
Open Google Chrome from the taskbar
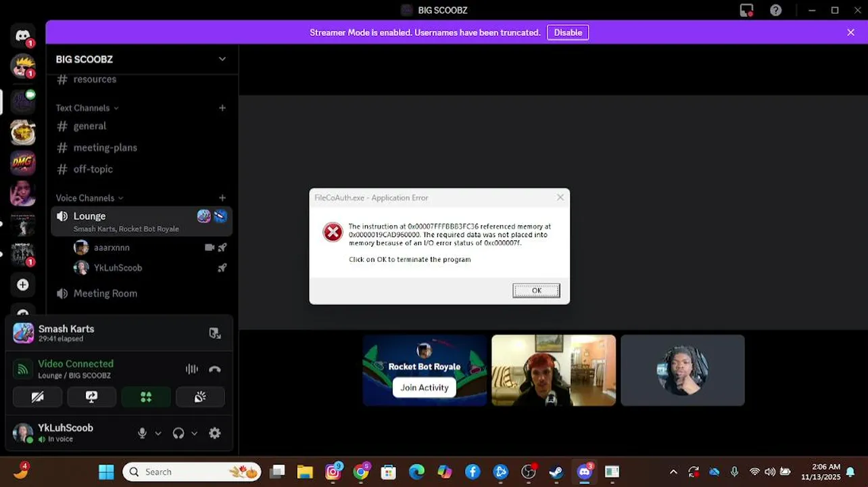pos(361,471)
